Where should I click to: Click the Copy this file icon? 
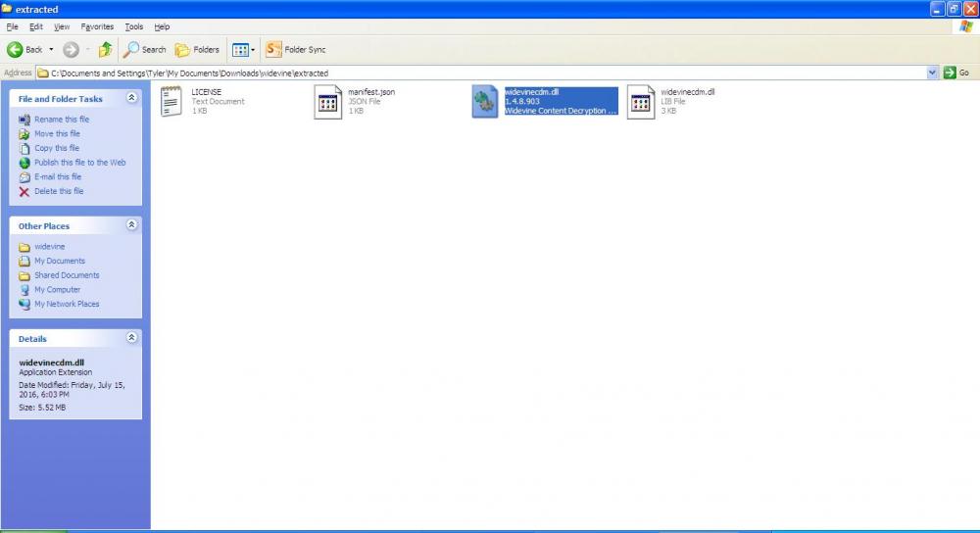tap(24, 149)
